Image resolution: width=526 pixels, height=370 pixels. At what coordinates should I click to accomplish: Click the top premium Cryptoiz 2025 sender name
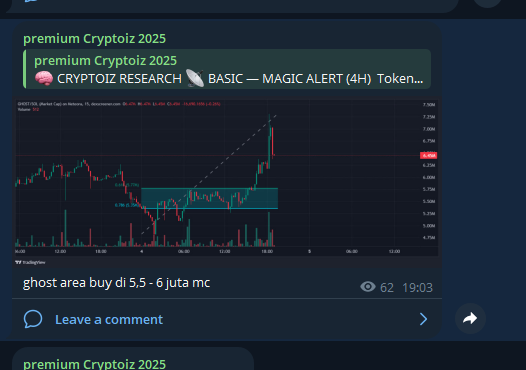coord(94,39)
